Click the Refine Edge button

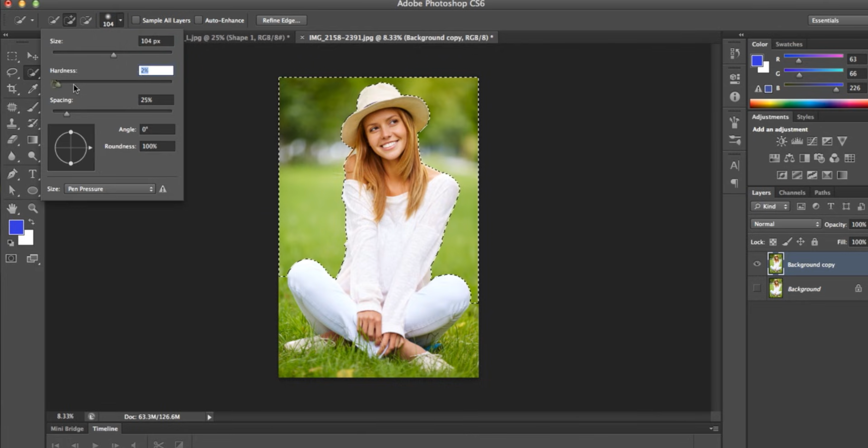click(x=281, y=20)
